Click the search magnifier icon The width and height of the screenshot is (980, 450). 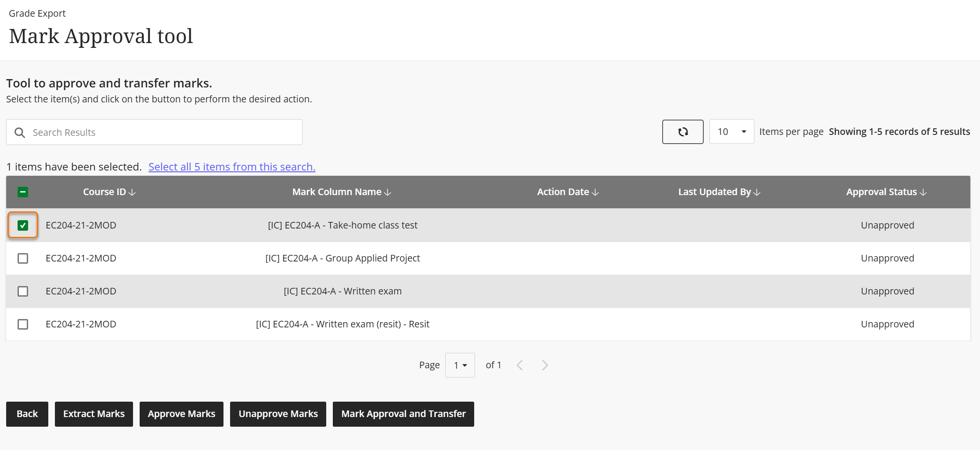[20, 133]
